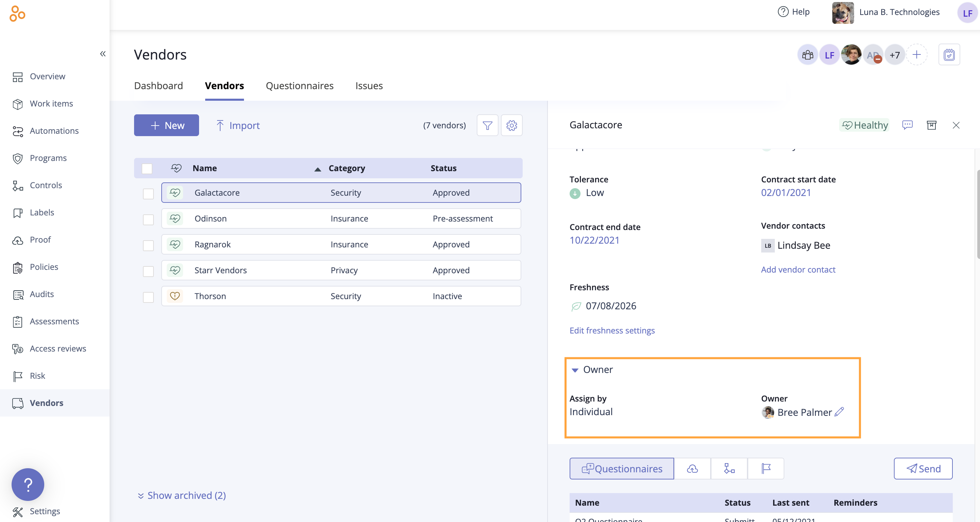Switch to the Questionnaires tab
Image resolution: width=980 pixels, height=522 pixels.
pyautogui.click(x=299, y=86)
